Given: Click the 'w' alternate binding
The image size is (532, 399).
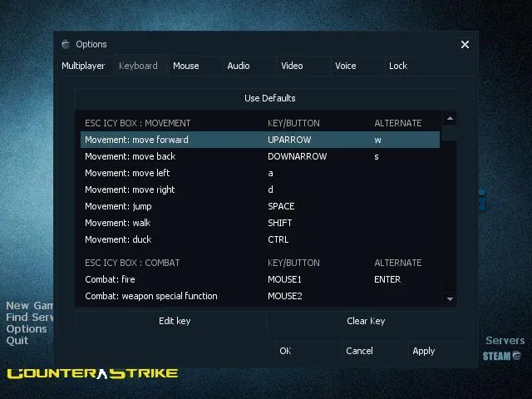Looking at the screenshot, I should pos(377,140).
